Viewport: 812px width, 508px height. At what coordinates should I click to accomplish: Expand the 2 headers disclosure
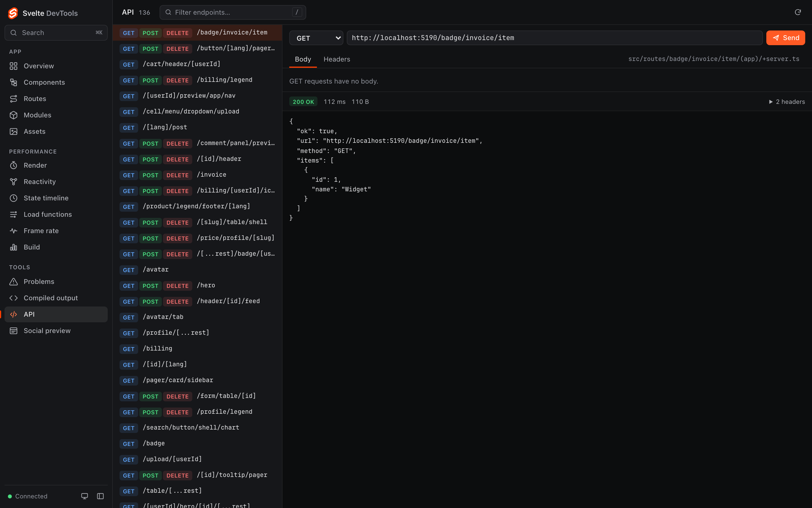point(787,102)
